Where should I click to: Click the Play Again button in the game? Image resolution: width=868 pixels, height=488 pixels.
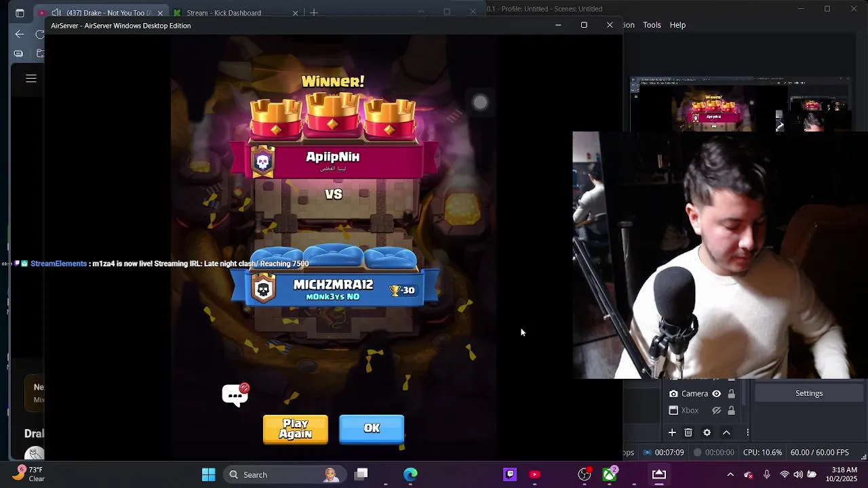click(x=296, y=429)
